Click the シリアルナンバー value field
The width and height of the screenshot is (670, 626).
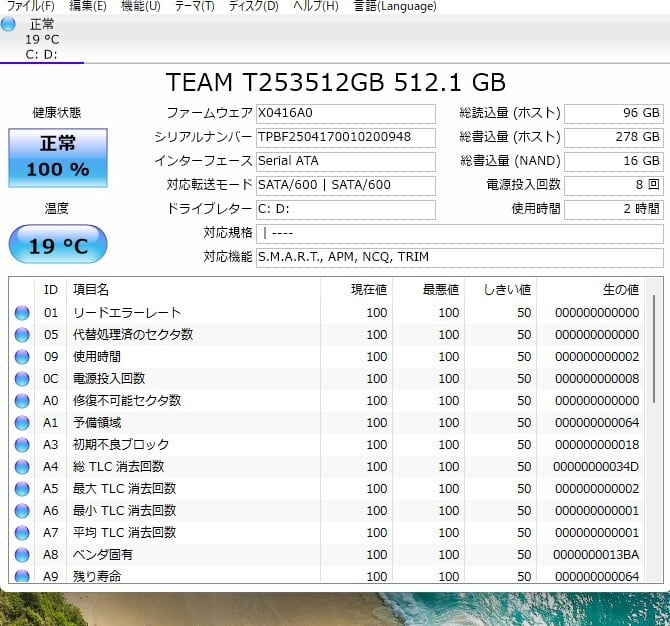(345, 137)
